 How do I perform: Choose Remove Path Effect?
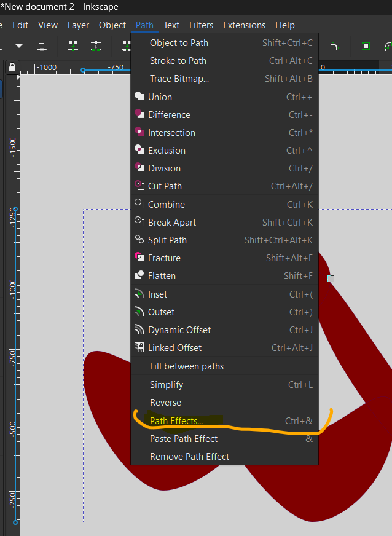click(x=224, y=456)
